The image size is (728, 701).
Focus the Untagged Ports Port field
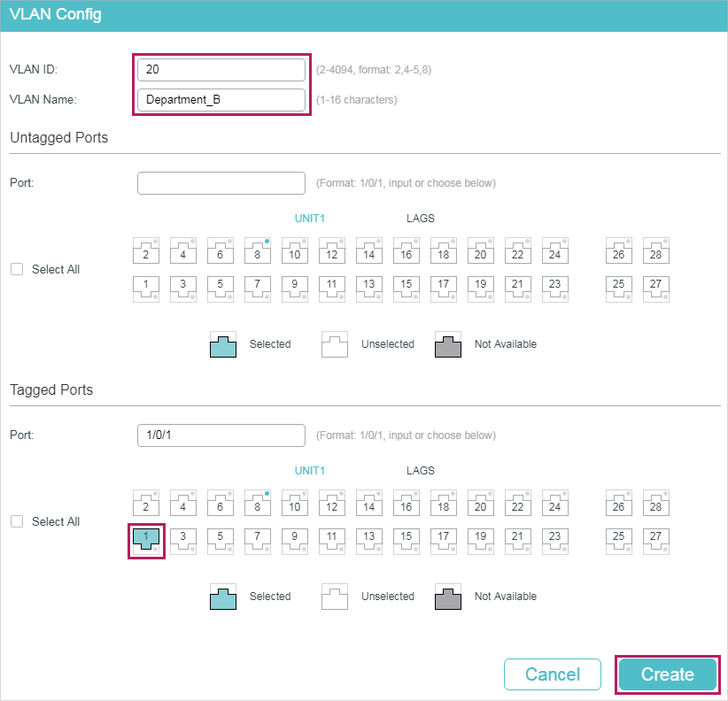(221, 183)
